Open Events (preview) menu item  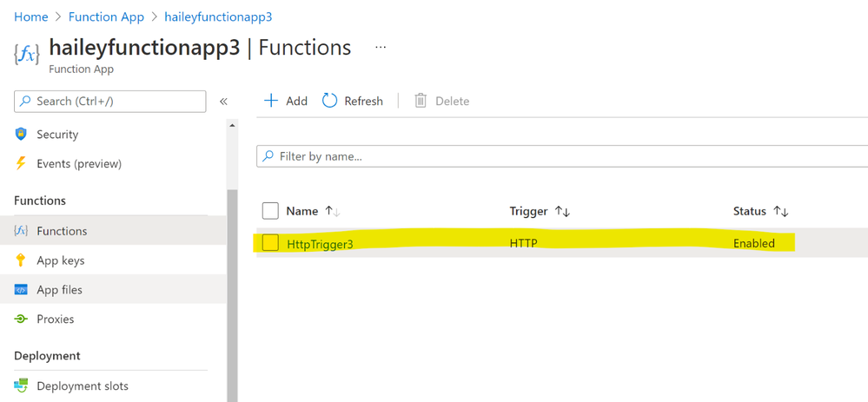pyautogui.click(x=113, y=164)
